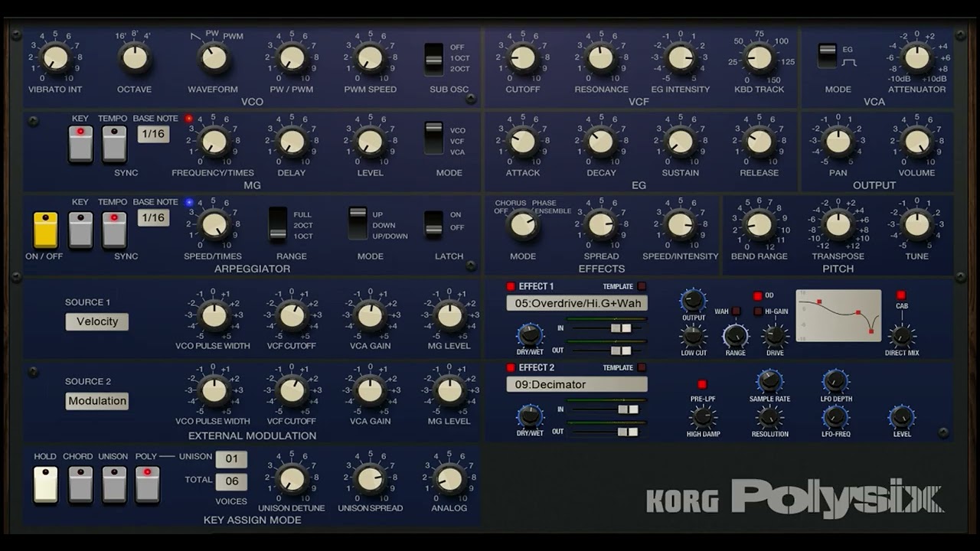Screen dimensions: 980x551
Task: Click the KBD Track knob
Action: (759, 57)
